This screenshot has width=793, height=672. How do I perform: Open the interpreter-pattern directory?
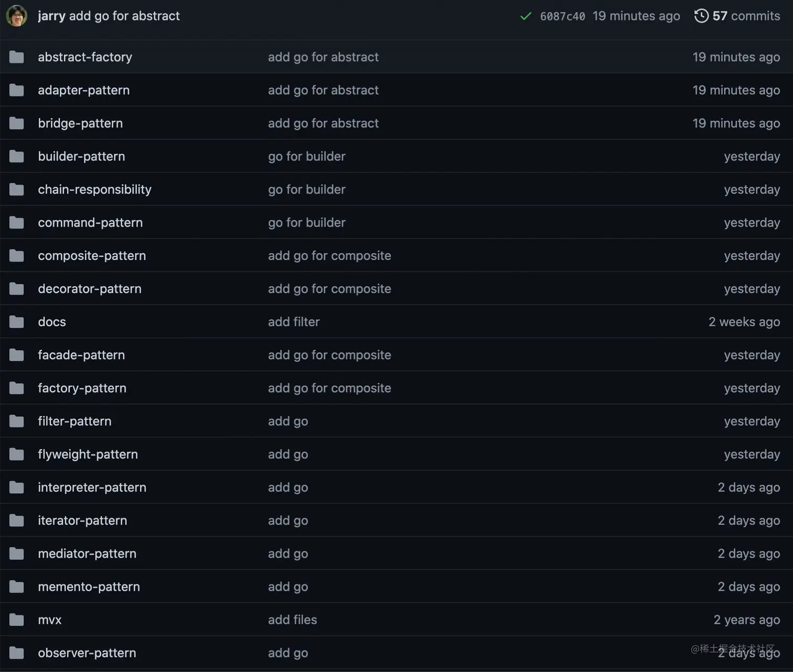92,487
